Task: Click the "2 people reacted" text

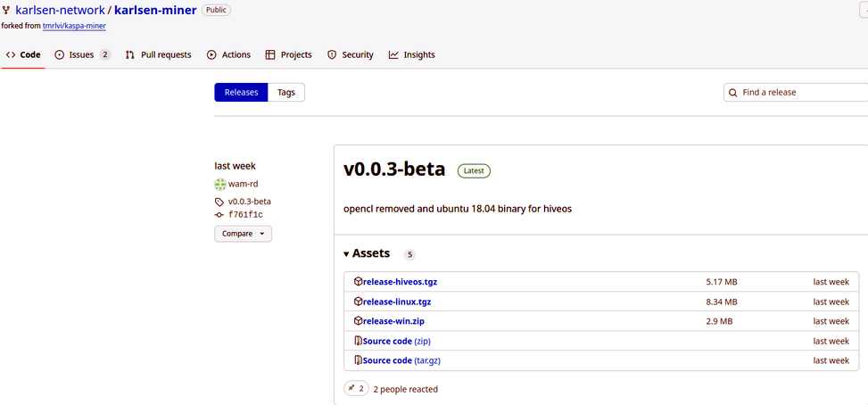Action: click(x=405, y=390)
